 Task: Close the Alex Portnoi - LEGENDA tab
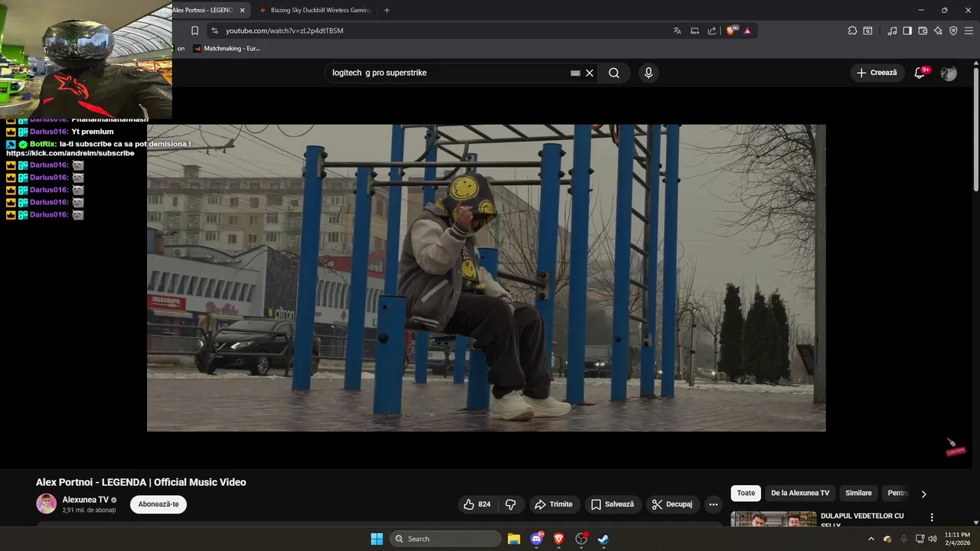coord(243,10)
